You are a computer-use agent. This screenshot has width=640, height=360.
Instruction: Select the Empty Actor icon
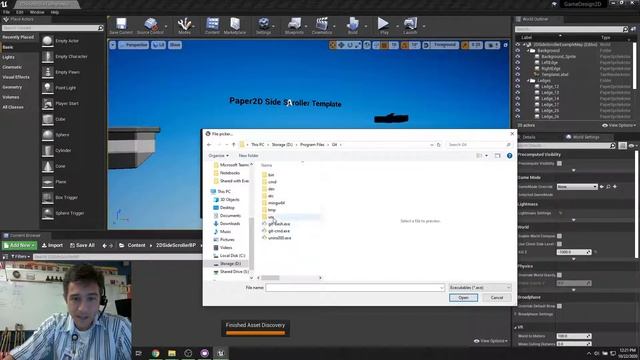click(x=48, y=41)
